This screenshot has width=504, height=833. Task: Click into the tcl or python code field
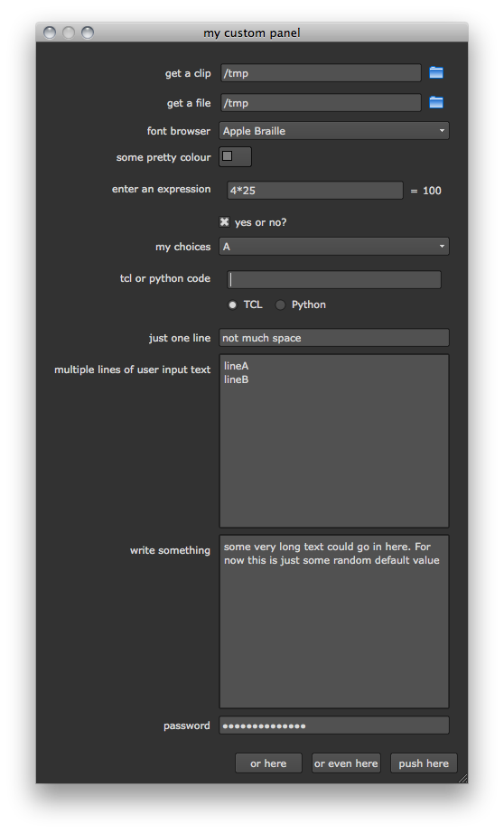pyautogui.click(x=334, y=279)
